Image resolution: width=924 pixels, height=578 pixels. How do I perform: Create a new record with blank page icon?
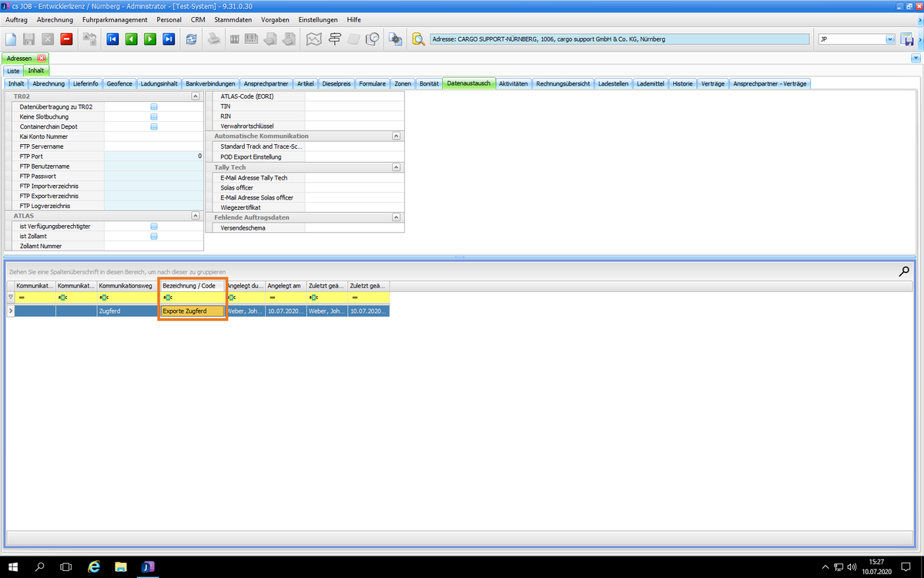click(11, 39)
